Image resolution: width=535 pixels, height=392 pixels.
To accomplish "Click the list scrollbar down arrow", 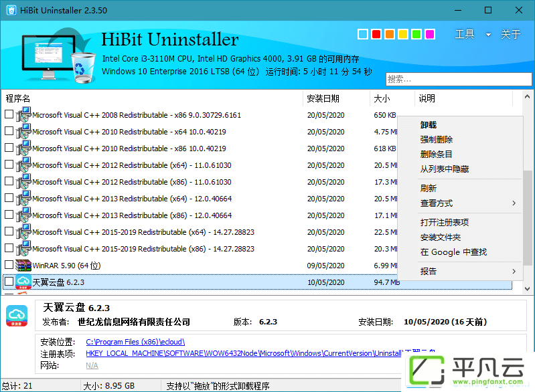I will [527, 289].
